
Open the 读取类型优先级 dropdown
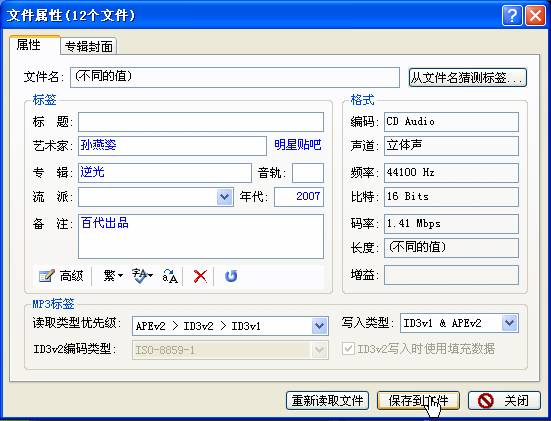click(319, 326)
